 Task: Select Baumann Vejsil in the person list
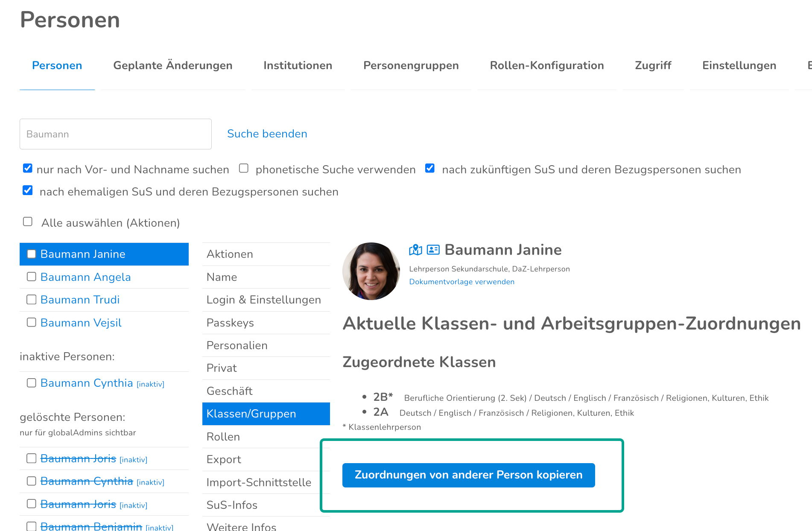[81, 323]
